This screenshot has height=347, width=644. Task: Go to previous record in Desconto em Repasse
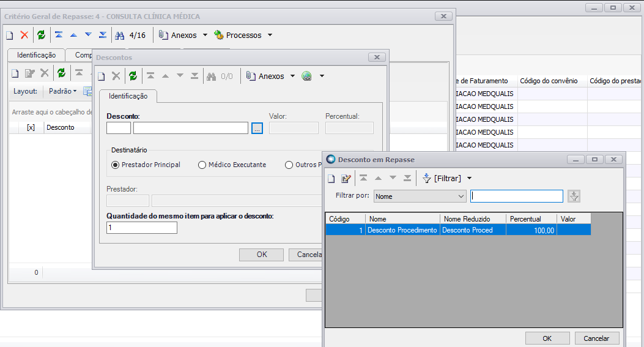pos(379,178)
